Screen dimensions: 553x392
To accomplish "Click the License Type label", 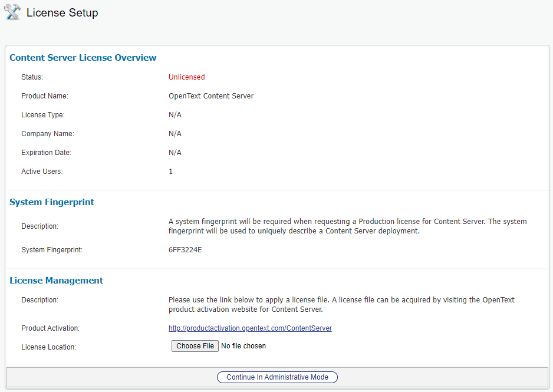I will (43, 115).
